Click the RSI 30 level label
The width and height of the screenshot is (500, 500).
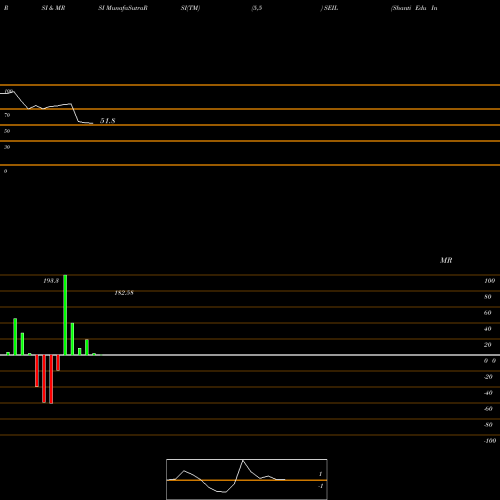point(7,147)
